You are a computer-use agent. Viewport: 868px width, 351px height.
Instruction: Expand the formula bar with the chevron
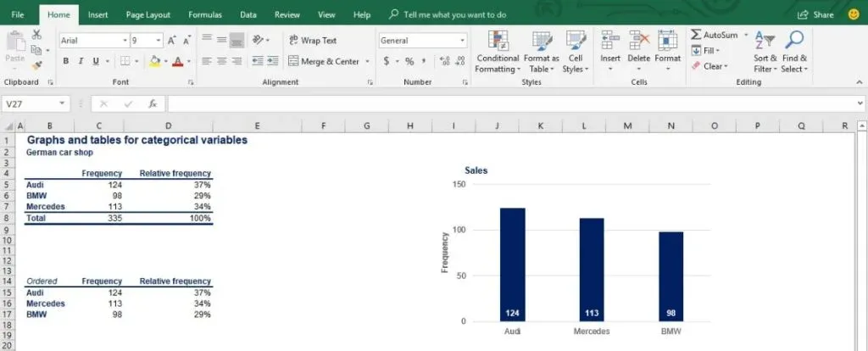[860, 103]
